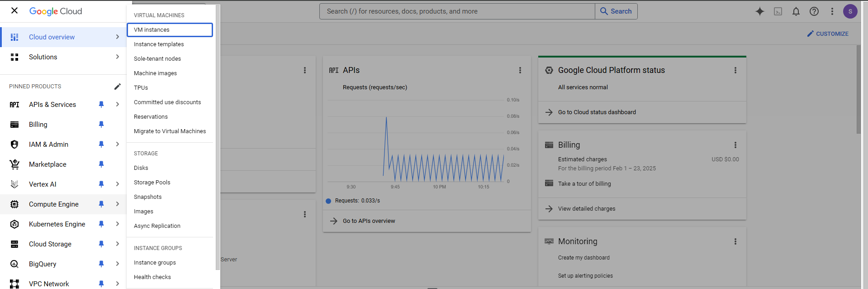This screenshot has width=868, height=289.
Task: Click the APIs & Services API icon
Action: pyautogui.click(x=14, y=105)
